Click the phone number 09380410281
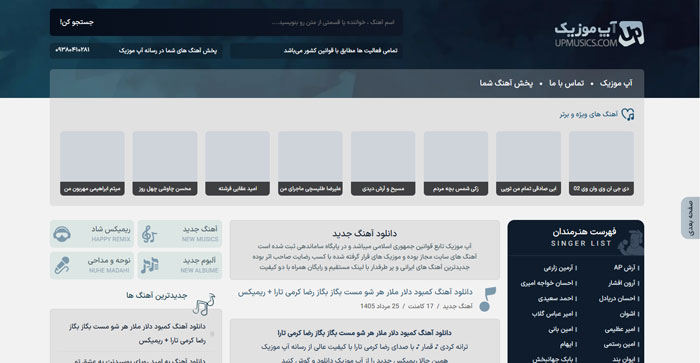The height and width of the screenshot is (363, 700). [x=73, y=50]
